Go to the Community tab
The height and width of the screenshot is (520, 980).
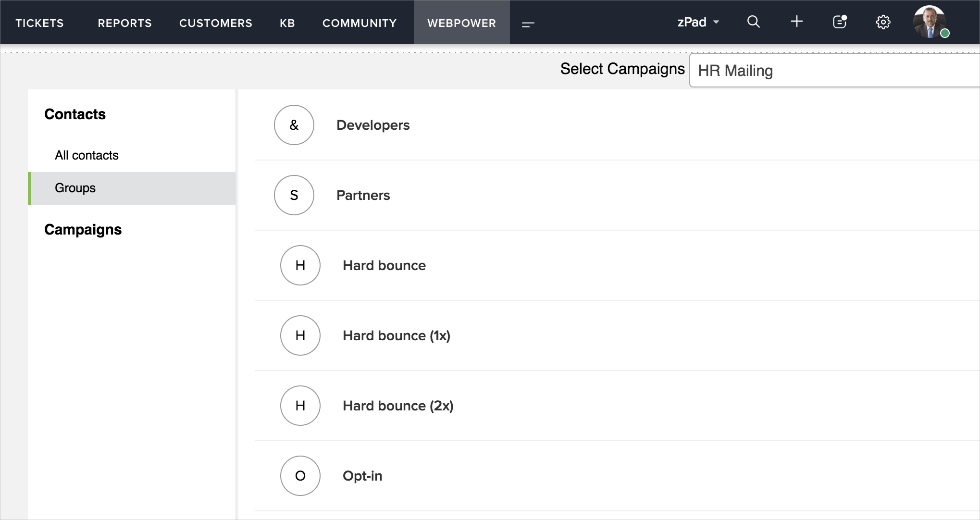coord(359,23)
